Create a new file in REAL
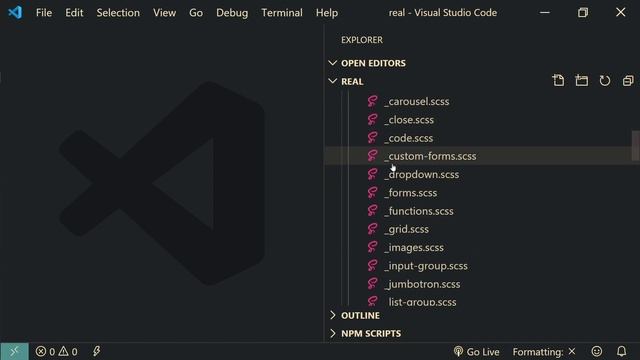Viewport: 640px width, 360px height. pyautogui.click(x=558, y=80)
